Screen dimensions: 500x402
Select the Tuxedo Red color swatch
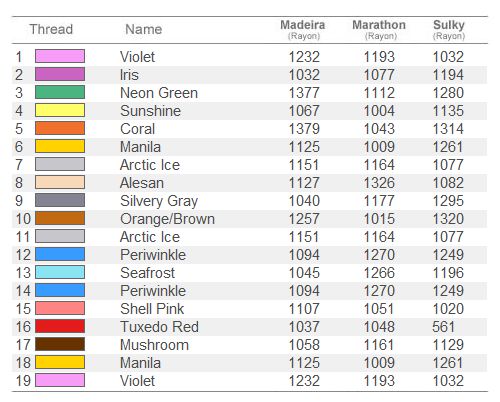[x=60, y=326]
